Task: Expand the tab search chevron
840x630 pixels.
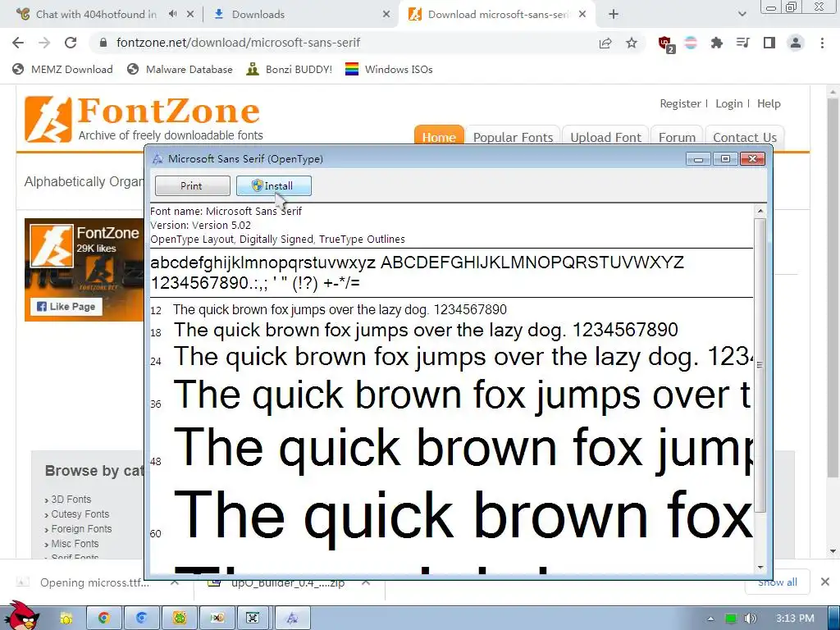Action: tap(742, 15)
